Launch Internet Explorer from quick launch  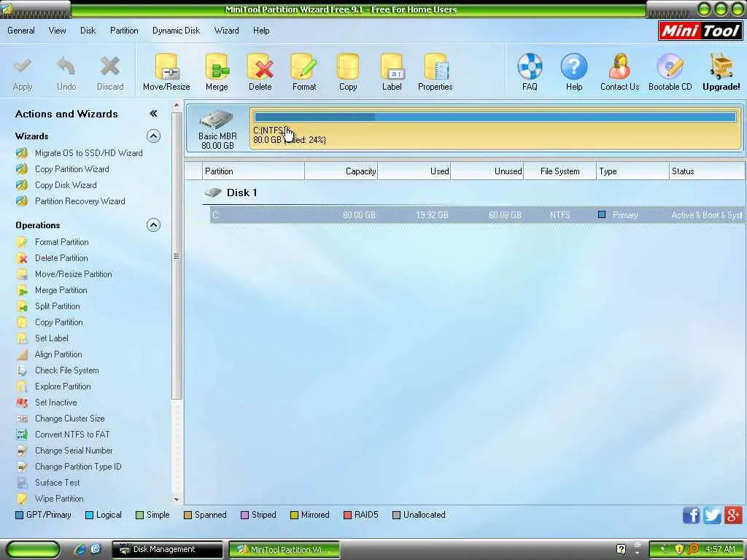click(79, 550)
